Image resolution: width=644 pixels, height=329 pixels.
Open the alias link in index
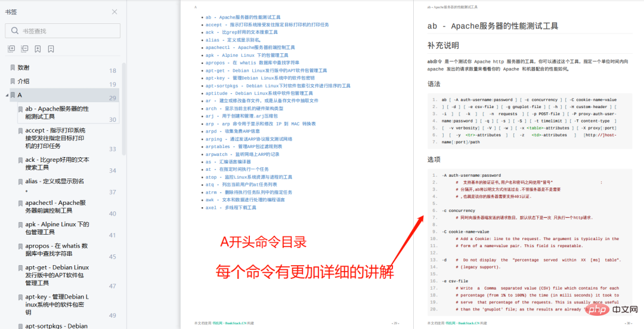(233, 40)
